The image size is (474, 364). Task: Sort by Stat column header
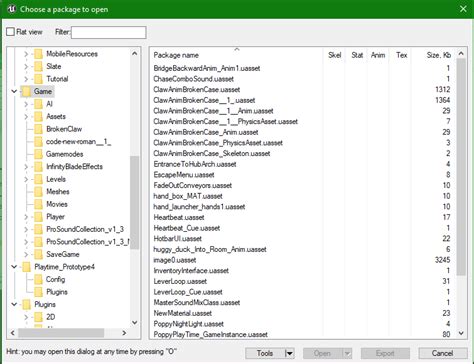pos(357,55)
